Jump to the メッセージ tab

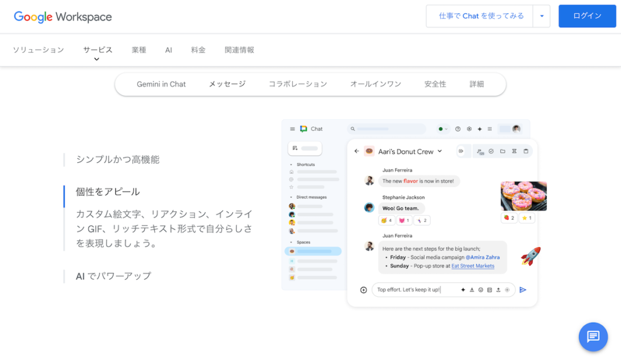(227, 84)
